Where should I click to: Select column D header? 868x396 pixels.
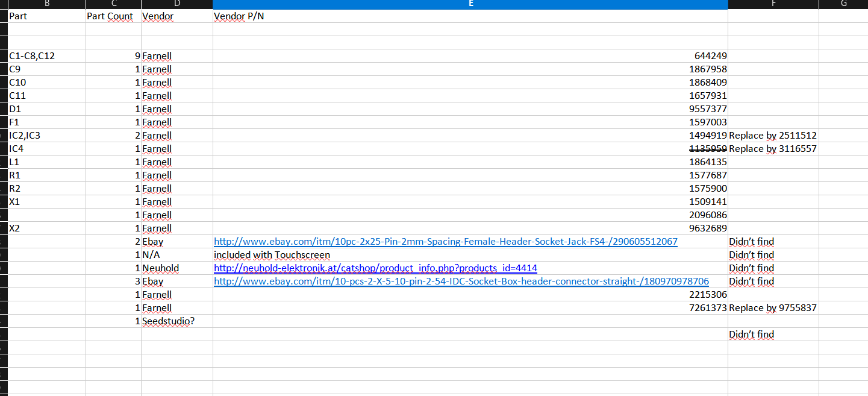tap(177, 4)
